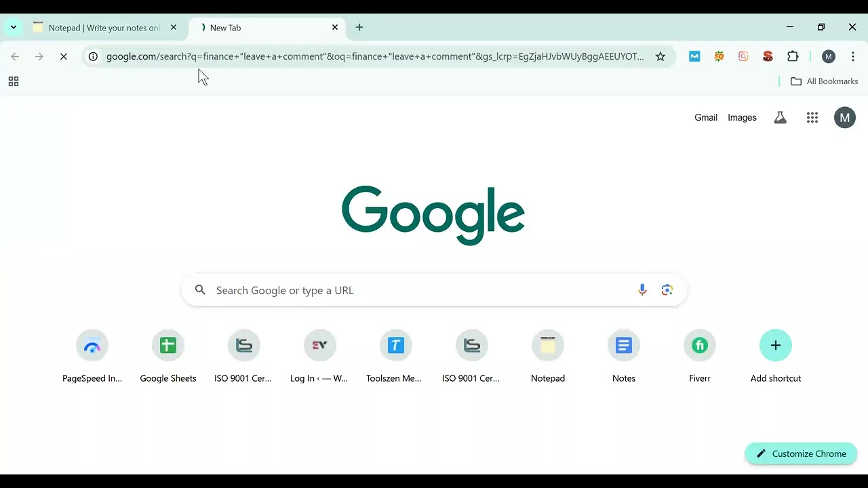This screenshot has height=488, width=868.
Task: Close the Notepad tab
Action: coord(174,28)
